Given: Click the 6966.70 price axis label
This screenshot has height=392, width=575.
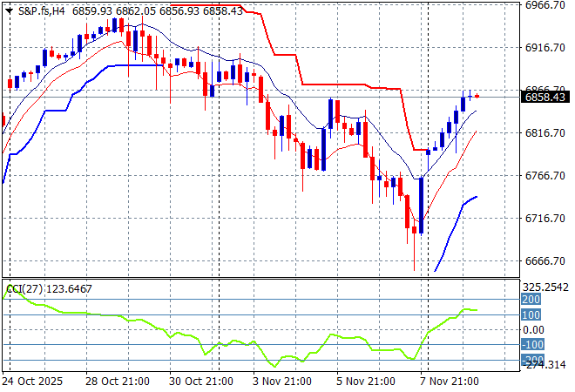Looking at the screenshot, I should (545, 5).
